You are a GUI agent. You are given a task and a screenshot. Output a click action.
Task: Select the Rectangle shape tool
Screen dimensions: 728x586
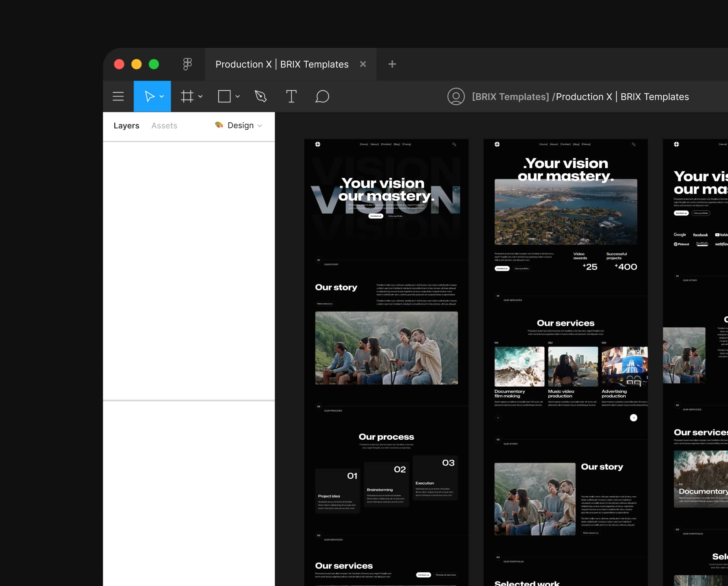[224, 96]
